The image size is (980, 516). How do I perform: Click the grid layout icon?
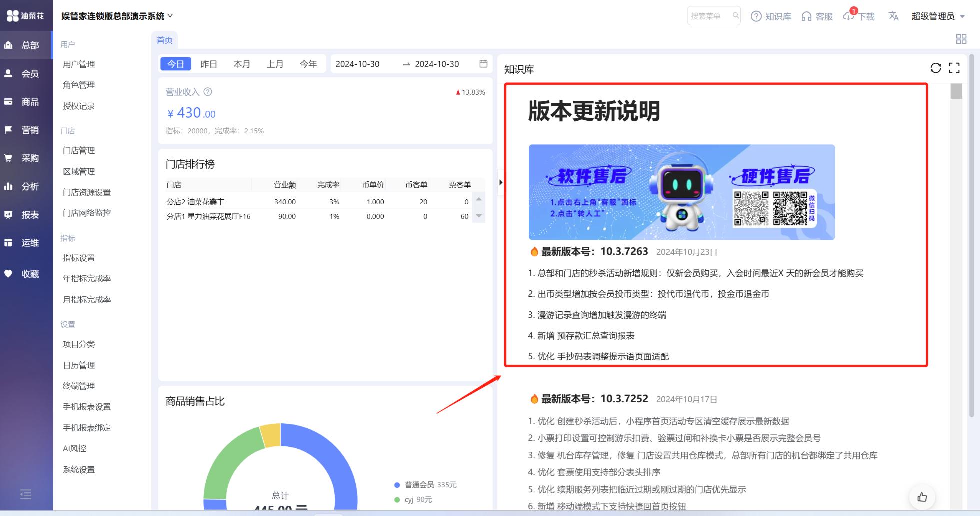(961, 39)
